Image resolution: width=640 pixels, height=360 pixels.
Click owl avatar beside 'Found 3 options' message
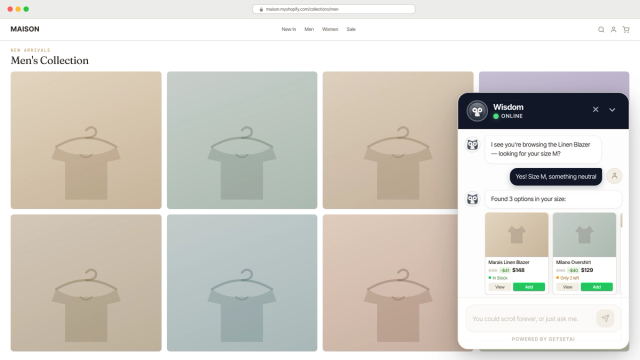tap(473, 199)
